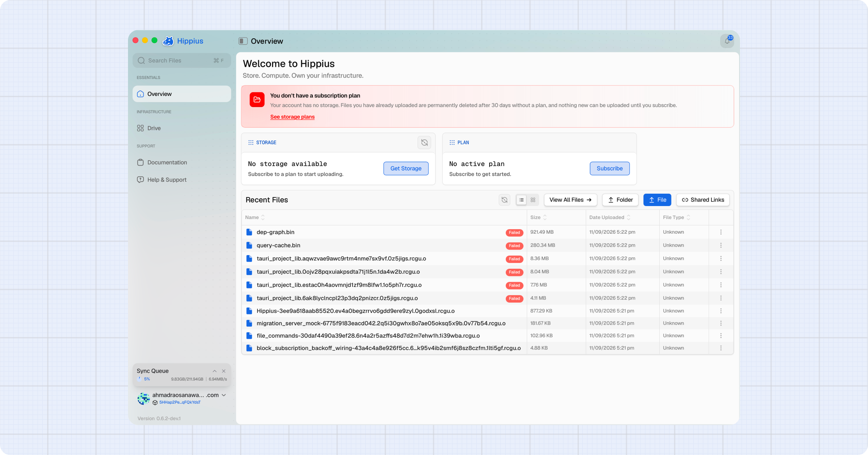
Task: Close the Sync Queue panel
Action: 224,371
